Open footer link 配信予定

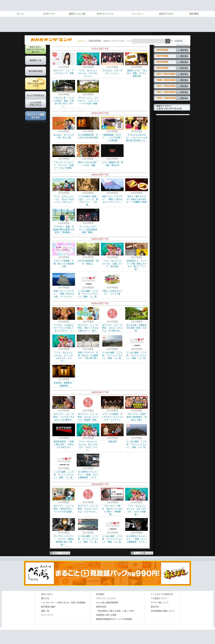tap(155, 607)
